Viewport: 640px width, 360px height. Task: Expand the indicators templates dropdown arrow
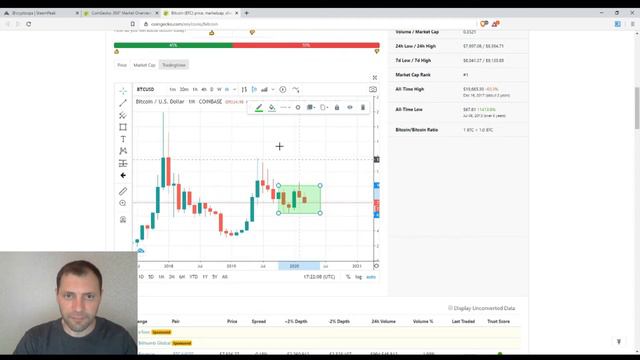click(x=273, y=89)
